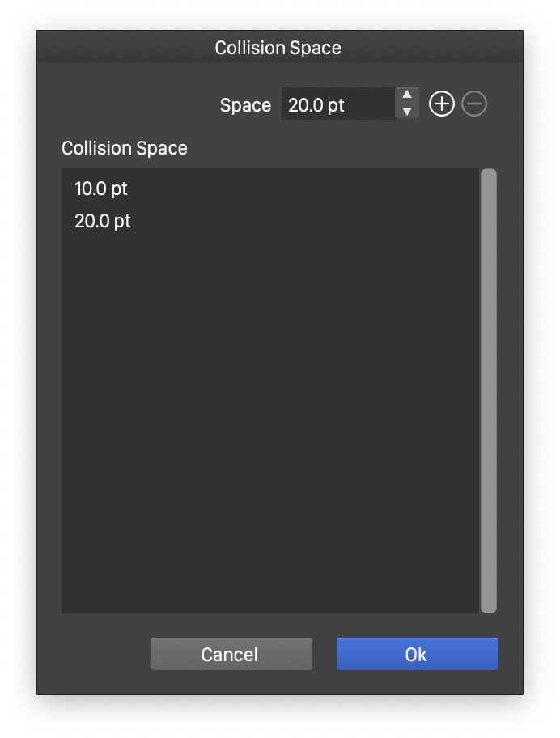Viewport: 560px width, 738px height.
Task: Click the plus icon to add space
Action: 441,104
